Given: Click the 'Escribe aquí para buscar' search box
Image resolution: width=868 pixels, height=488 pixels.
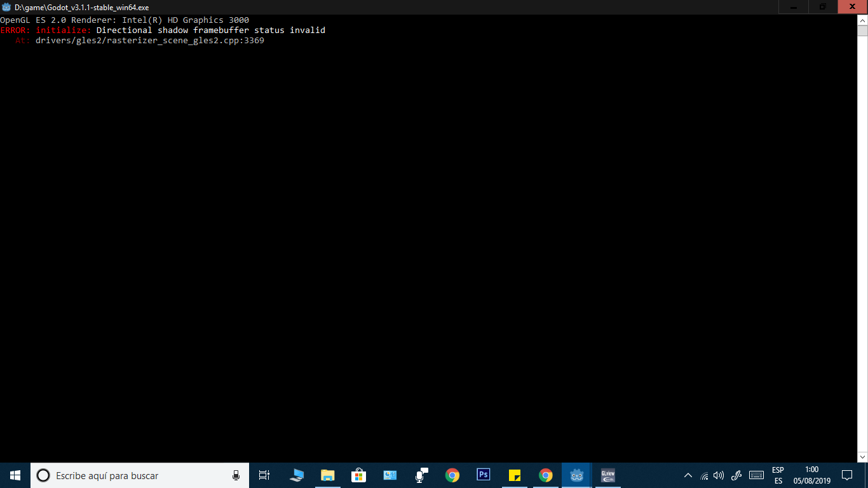Looking at the screenshot, I should pos(127,475).
